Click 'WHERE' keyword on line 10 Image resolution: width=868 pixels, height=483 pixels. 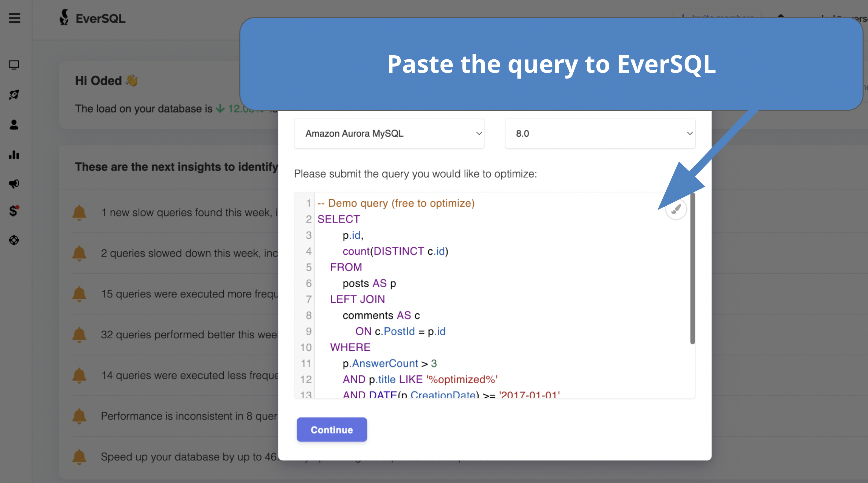350,348
